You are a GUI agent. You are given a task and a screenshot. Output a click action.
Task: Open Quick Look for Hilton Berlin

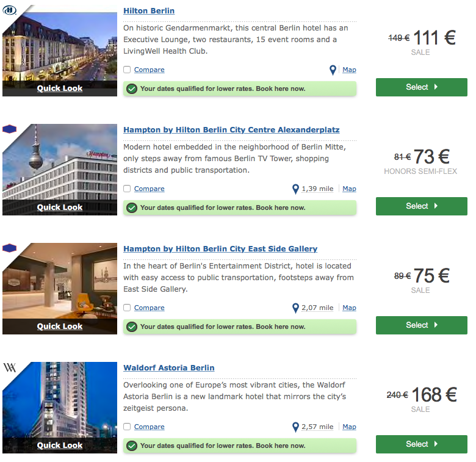coord(60,88)
